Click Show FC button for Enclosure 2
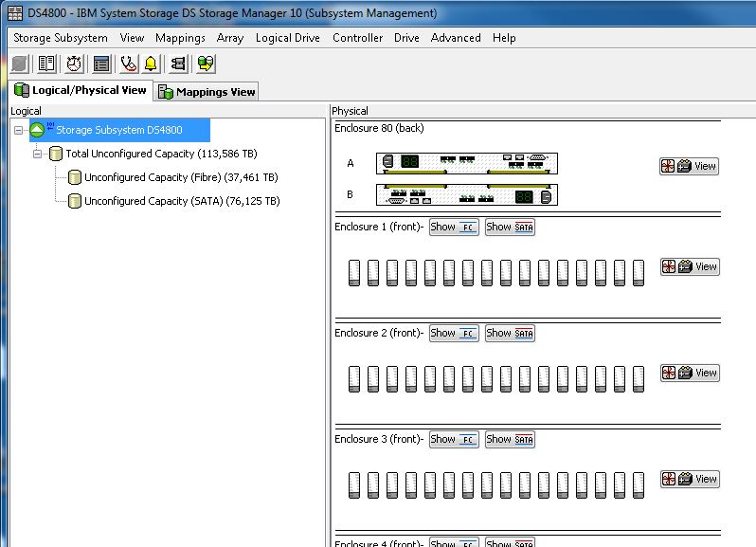 pos(454,333)
